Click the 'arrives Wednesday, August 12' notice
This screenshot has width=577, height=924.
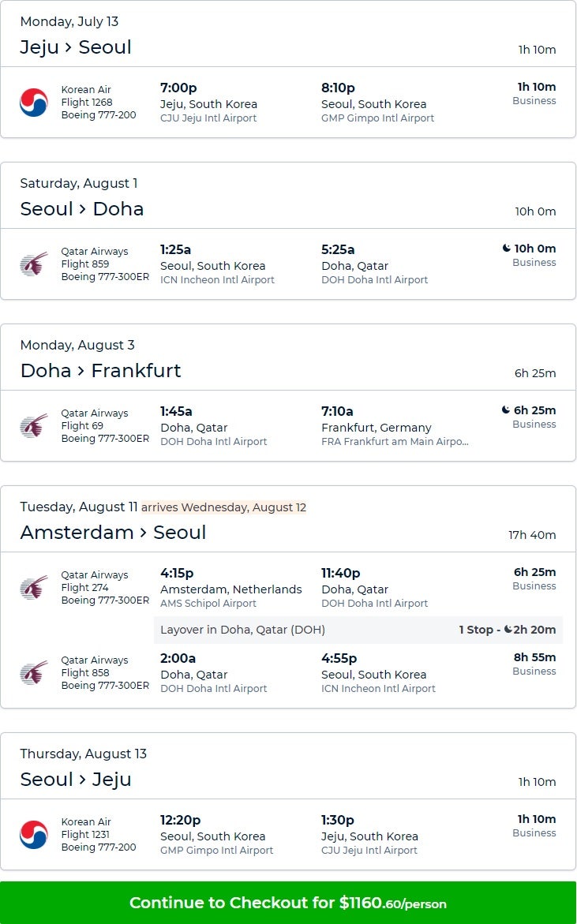tap(223, 507)
